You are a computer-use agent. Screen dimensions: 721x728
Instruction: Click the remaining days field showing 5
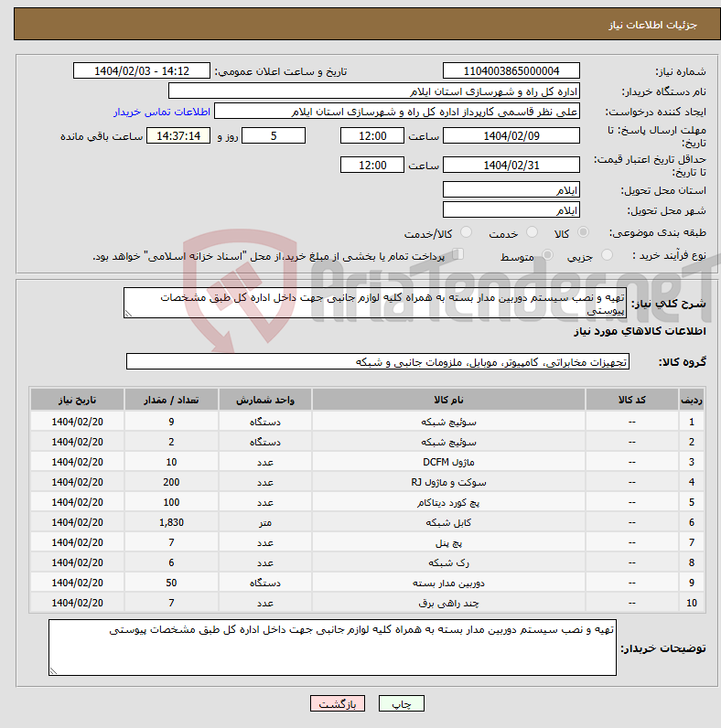[x=274, y=136]
